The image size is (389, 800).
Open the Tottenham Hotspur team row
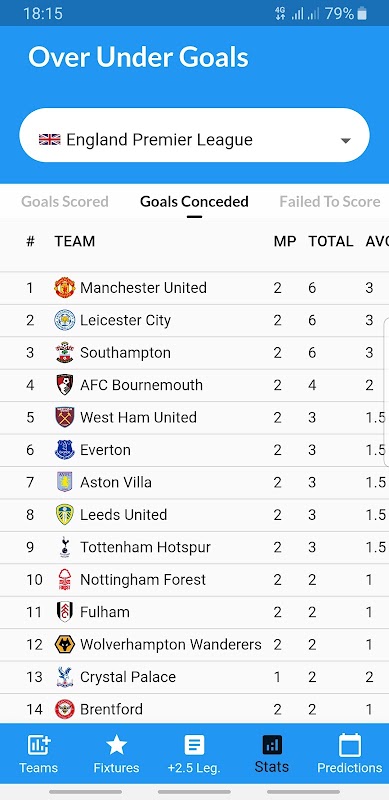coord(194,547)
